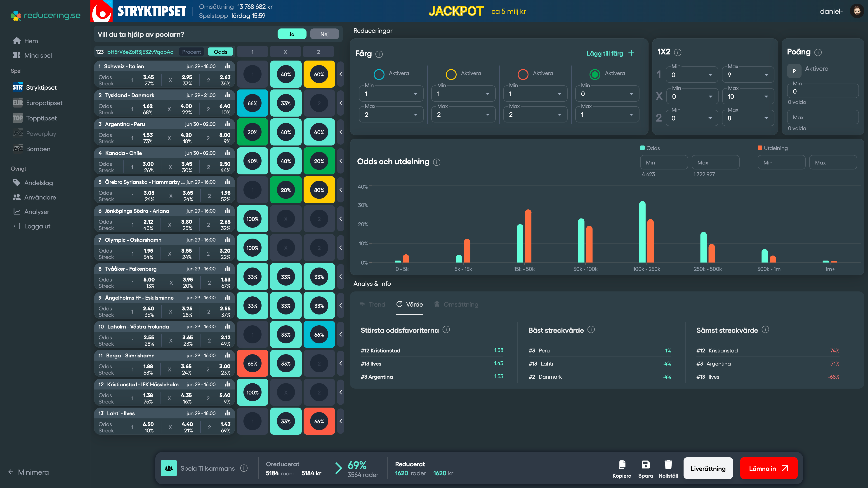
Task: Open the blue color Min dropdown
Action: [391, 94]
